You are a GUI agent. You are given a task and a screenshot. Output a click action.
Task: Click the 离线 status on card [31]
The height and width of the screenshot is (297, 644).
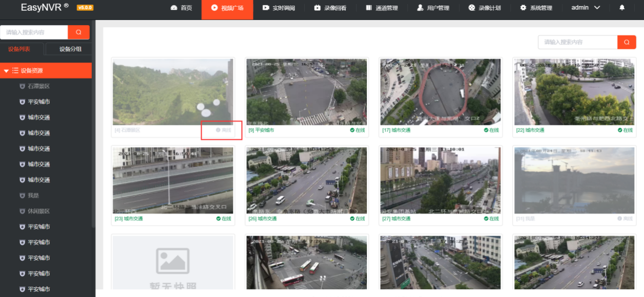pyautogui.click(x=626, y=219)
